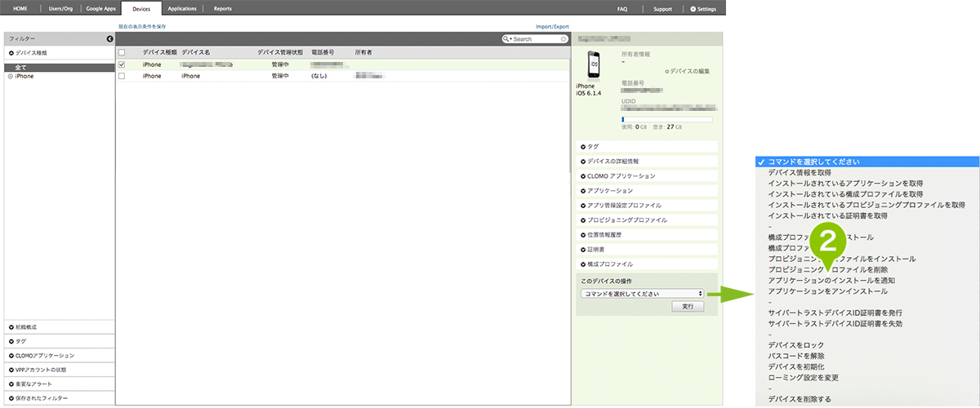Click the storage usage bar
Viewport: 980px width, 408px height.
point(666,119)
